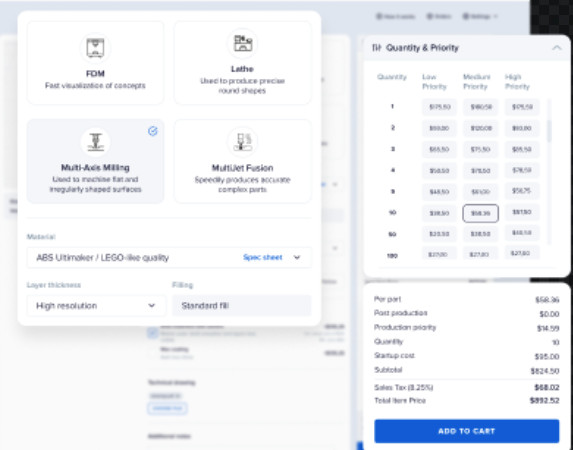573x450 pixels.
Task: Click the Multi-Axis Milling machine icon
Action: (x=95, y=142)
